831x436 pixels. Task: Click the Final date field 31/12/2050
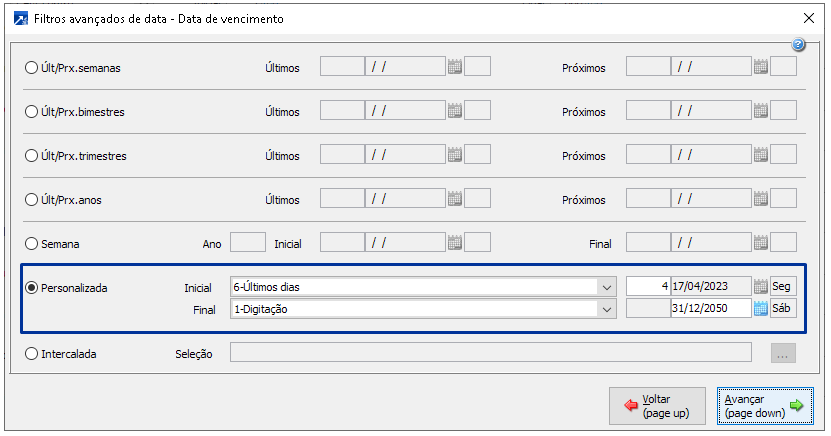click(710, 309)
